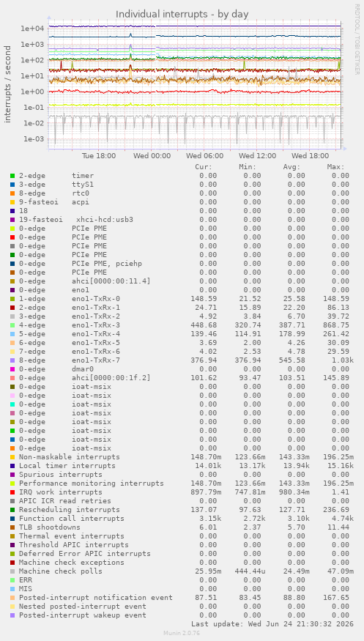Click the 'Wed 00:00' x-axis time label

(152, 156)
